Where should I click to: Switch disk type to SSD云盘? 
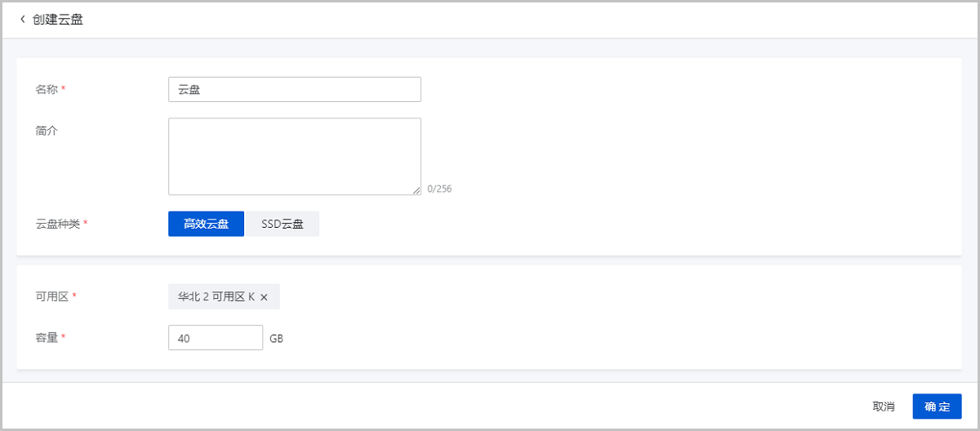coord(283,224)
